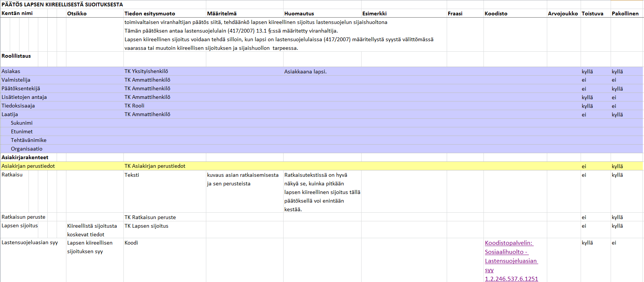Click the 'Pakollinen' column header

[x=625, y=13]
